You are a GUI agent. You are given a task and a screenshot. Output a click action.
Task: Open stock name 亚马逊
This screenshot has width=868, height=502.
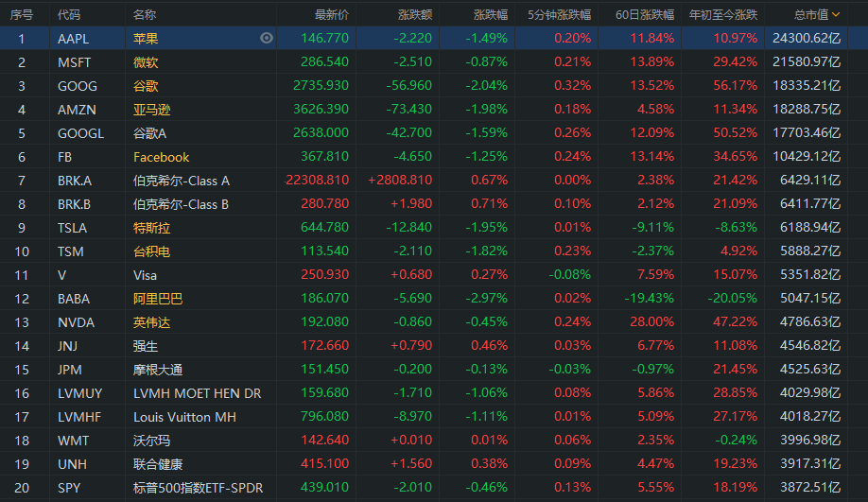[151, 110]
